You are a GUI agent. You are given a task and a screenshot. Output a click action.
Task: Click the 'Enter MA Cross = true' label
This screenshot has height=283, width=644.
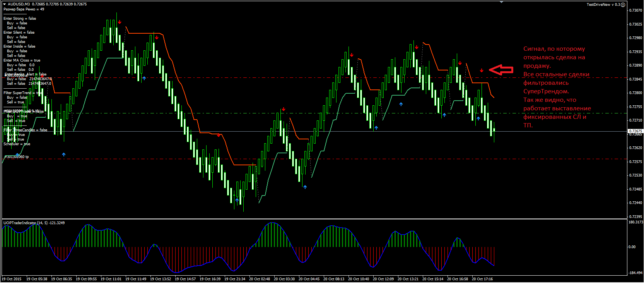coord(22,60)
